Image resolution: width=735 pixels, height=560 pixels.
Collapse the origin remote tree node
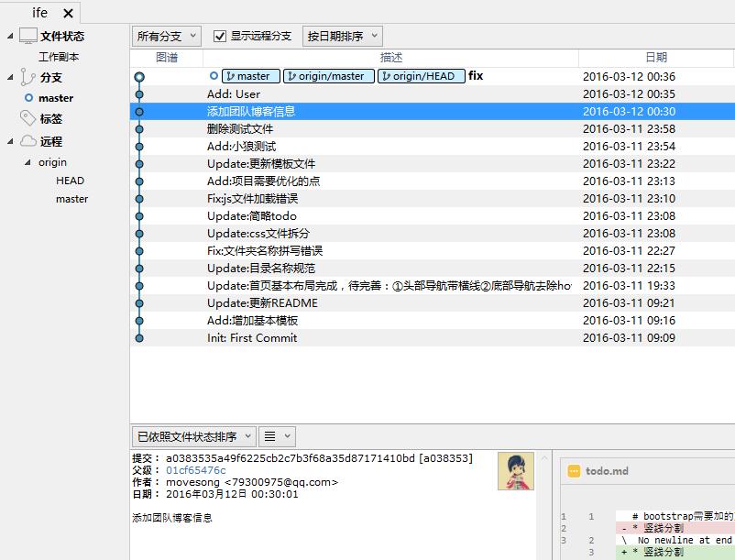point(27,162)
